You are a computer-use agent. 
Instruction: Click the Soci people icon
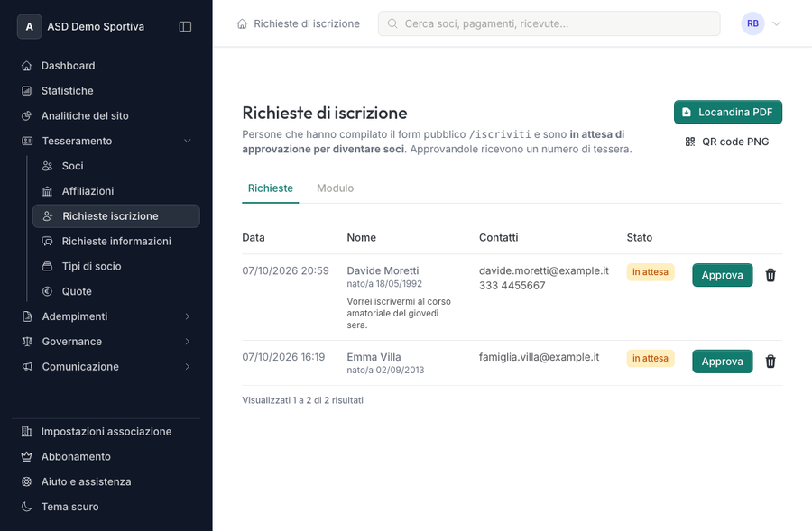click(x=47, y=166)
